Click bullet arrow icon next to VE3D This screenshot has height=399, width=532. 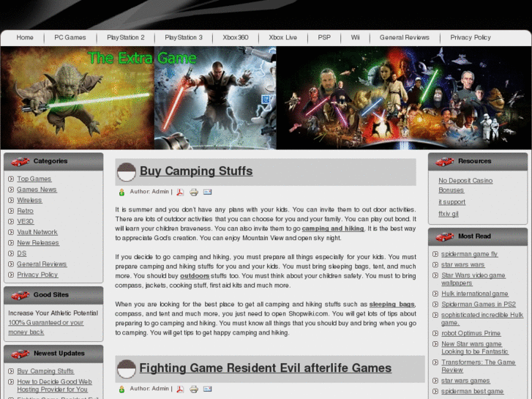pyautogui.click(x=11, y=221)
